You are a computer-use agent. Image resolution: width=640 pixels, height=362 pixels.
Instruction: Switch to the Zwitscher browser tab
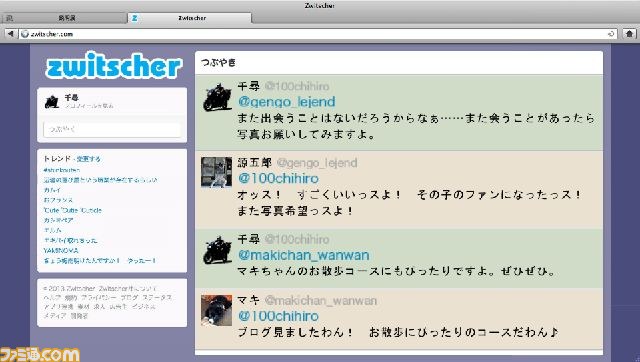point(189,18)
